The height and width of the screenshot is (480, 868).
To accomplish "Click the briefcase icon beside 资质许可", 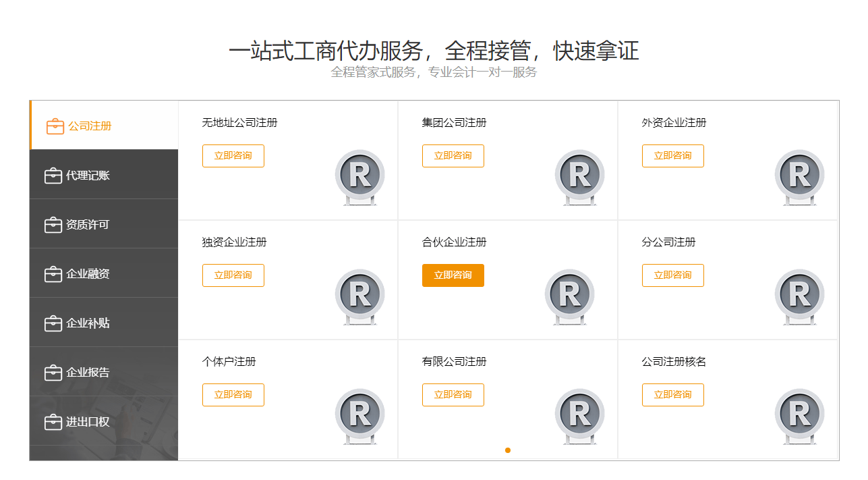I will point(53,223).
